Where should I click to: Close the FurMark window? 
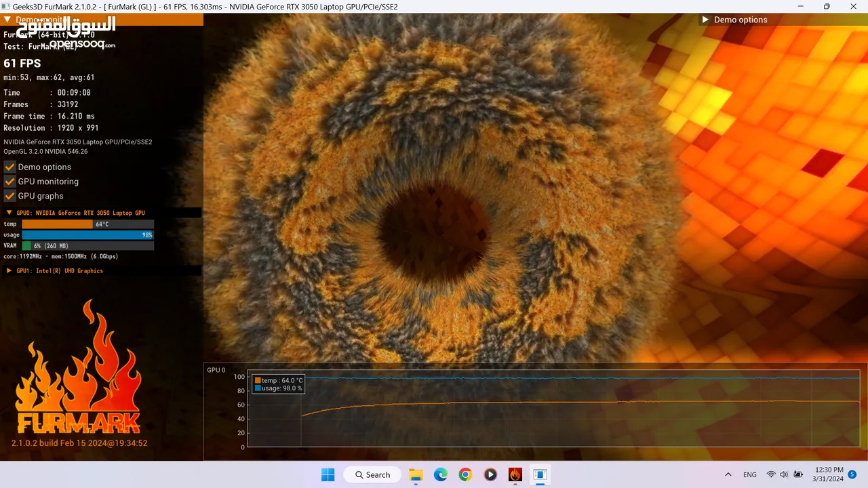854,7
